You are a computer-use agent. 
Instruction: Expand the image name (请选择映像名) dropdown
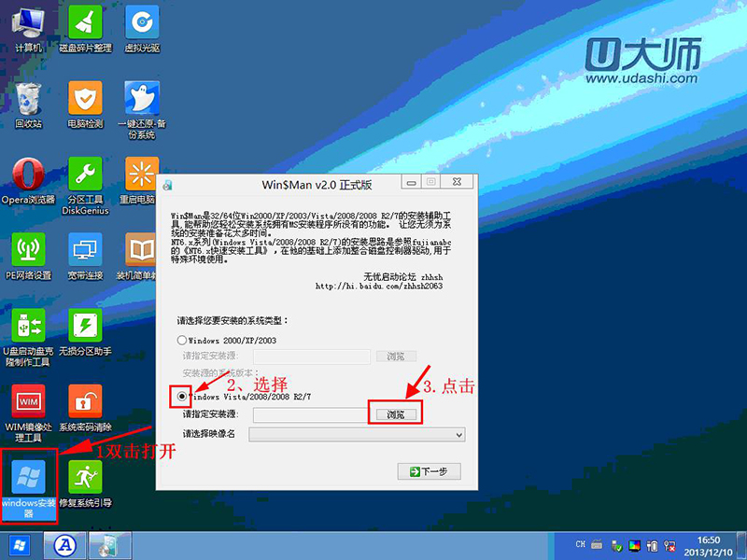coord(356,434)
